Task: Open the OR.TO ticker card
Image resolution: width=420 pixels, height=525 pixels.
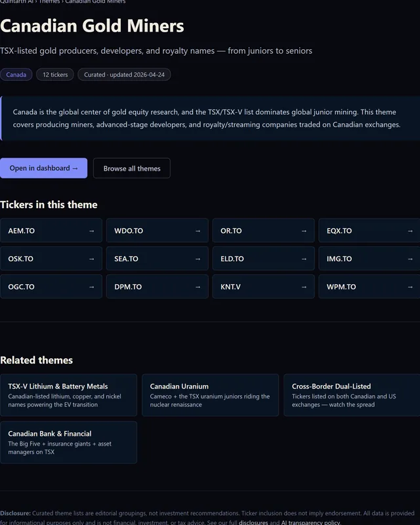Action: [x=263, y=230]
